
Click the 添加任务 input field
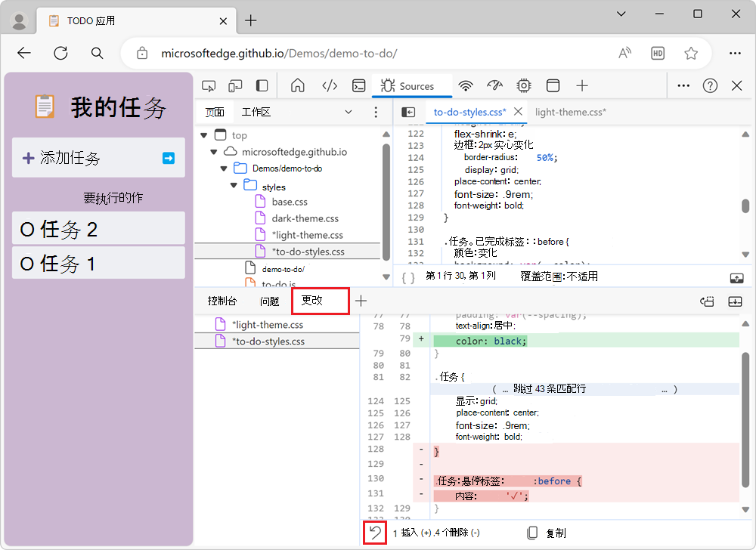point(98,157)
